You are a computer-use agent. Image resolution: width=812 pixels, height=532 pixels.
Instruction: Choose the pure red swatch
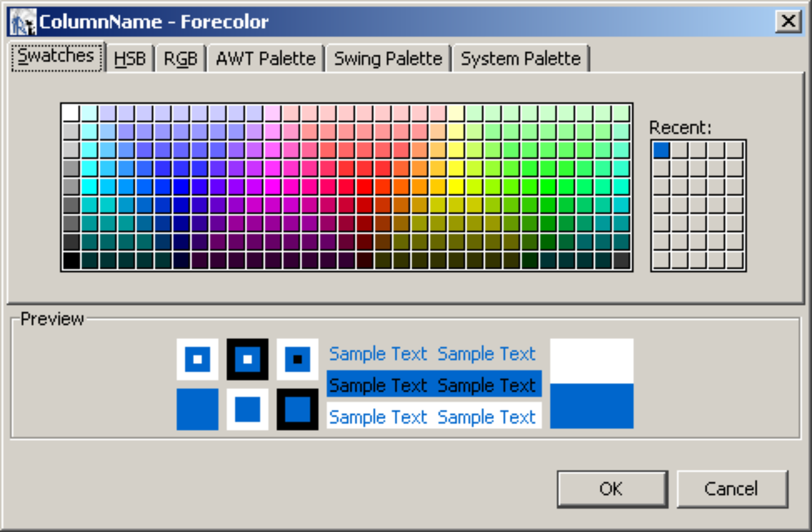(x=364, y=187)
